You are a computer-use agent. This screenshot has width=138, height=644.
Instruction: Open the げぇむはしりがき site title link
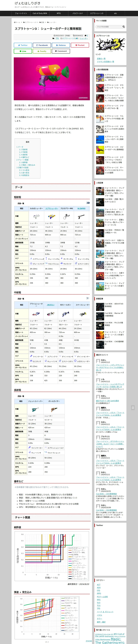pyautogui.click(x=28, y=3)
